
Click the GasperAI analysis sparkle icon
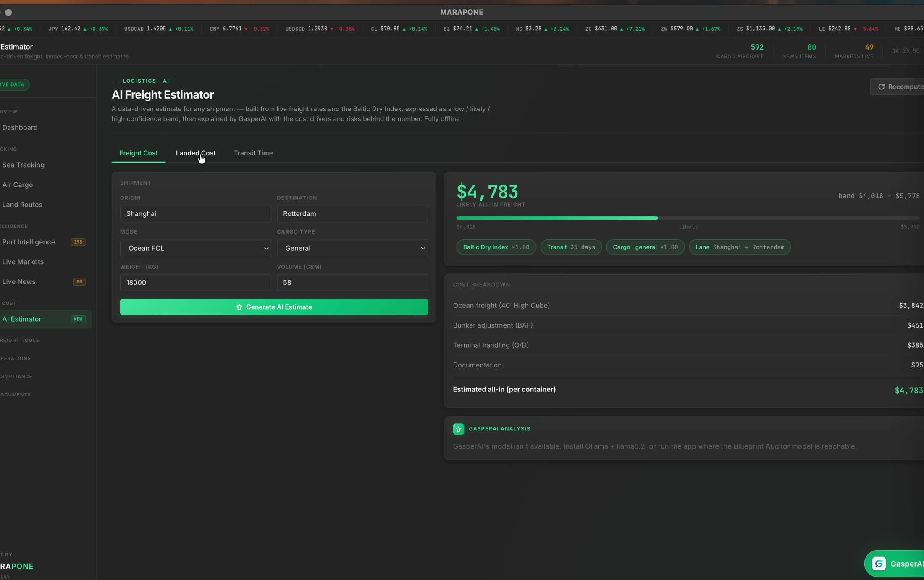pos(458,429)
